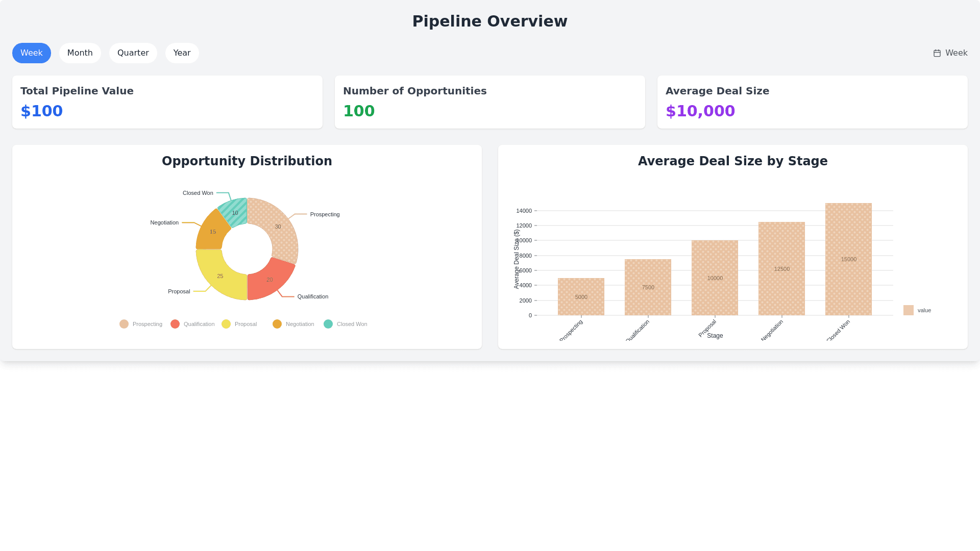Select the Week time range

click(32, 53)
